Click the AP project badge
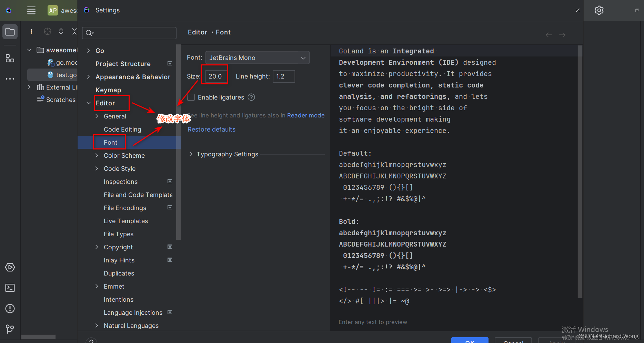 (x=53, y=10)
